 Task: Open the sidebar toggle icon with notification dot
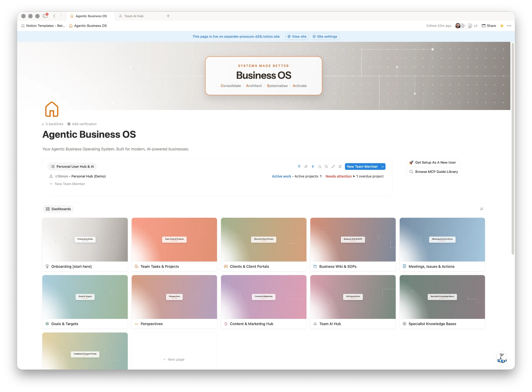(45, 16)
